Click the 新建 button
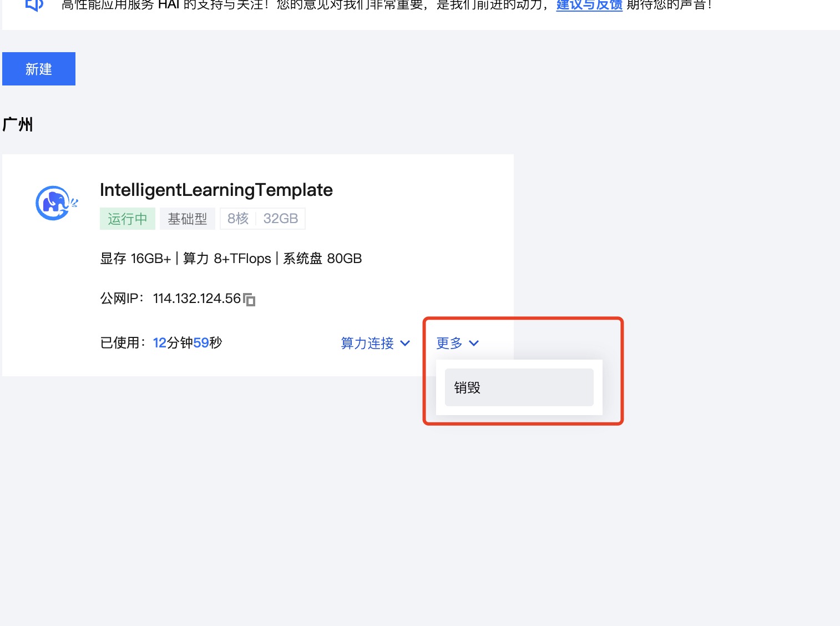The height and width of the screenshot is (626, 840). pos(39,69)
